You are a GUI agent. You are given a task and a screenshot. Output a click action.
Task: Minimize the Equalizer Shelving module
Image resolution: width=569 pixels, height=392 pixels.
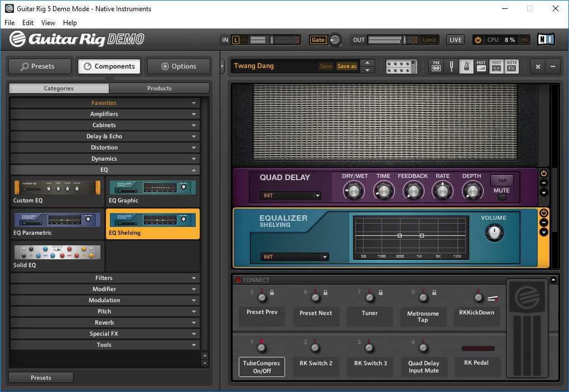coord(544,222)
